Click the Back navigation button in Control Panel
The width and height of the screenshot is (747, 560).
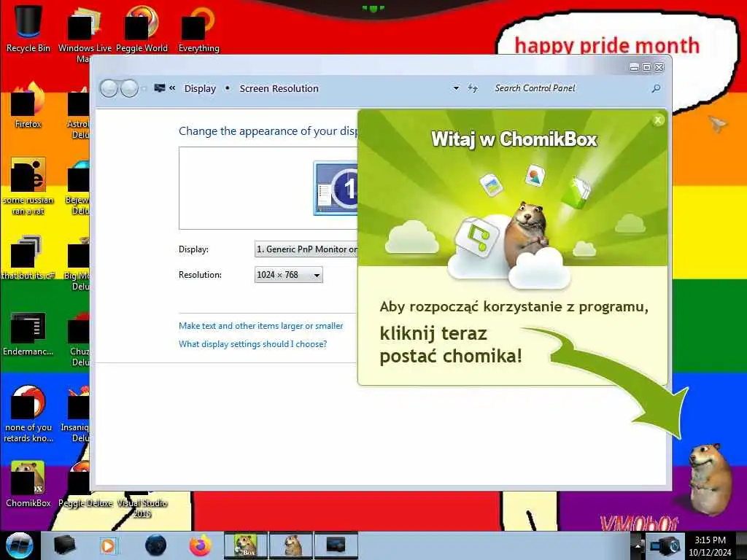point(109,88)
